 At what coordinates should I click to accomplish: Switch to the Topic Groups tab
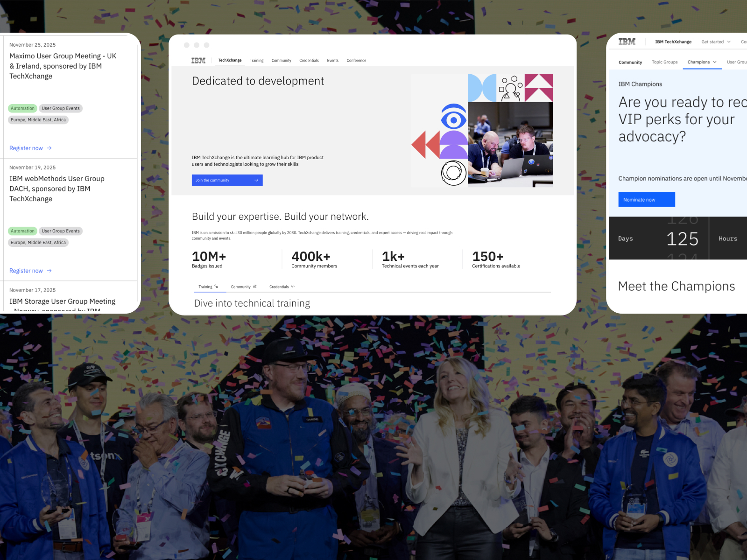pyautogui.click(x=664, y=62)
